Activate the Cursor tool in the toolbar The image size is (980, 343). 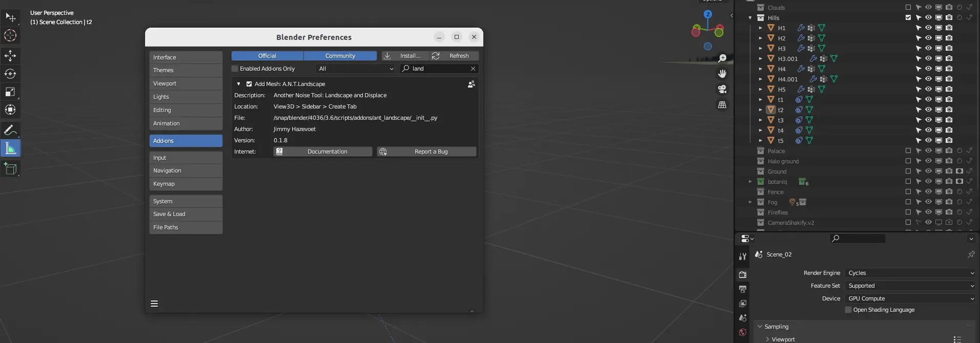(10, 35)
